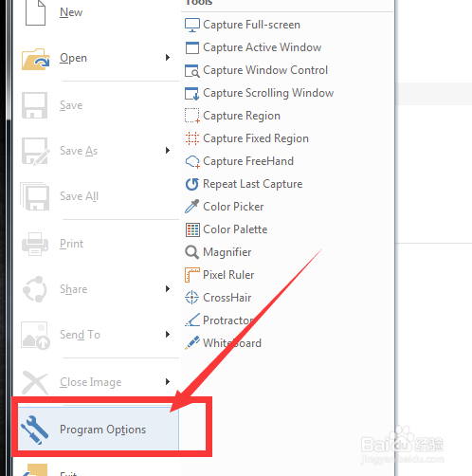Viewport: 472px width, 476px height.
Task: Expand the Share submenu arrow
Action: 168,289
